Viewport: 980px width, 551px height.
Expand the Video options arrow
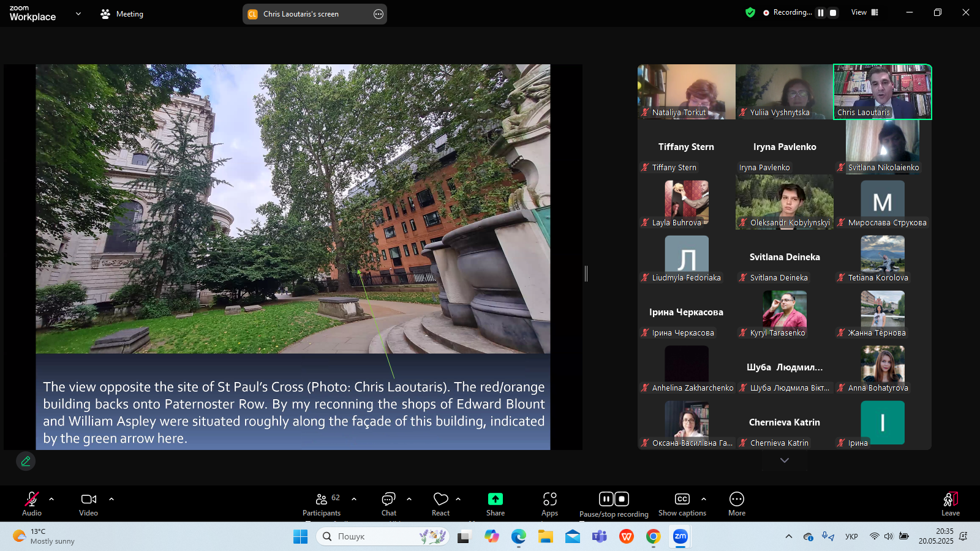coord(111,499)
